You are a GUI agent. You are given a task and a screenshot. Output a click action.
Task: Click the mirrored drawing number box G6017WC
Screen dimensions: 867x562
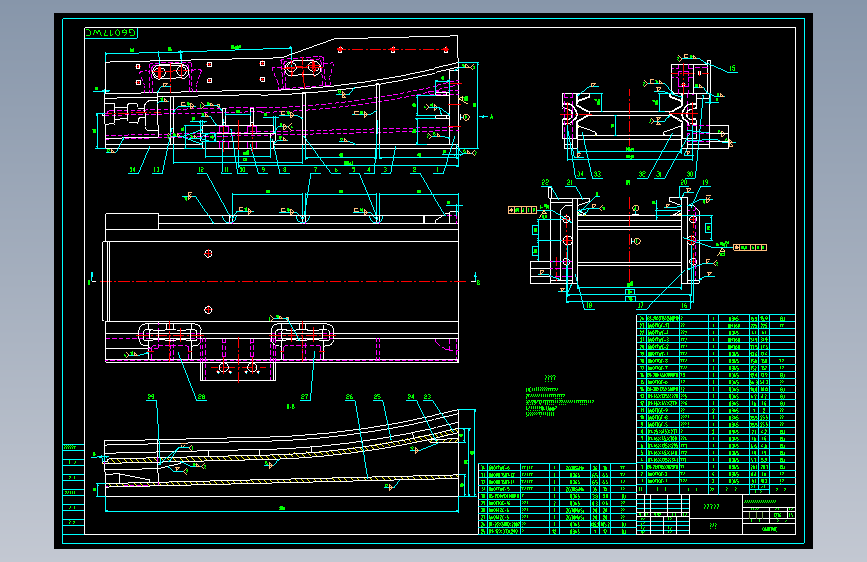tap(111, 33)
